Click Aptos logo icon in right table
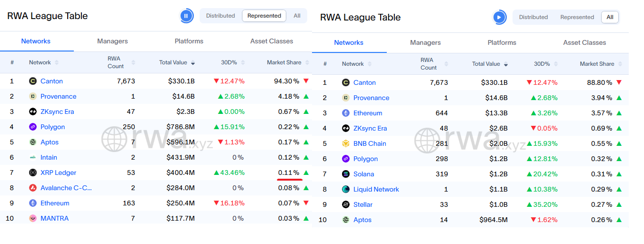This screenshot has height=244, width=644. pos(346,220)
